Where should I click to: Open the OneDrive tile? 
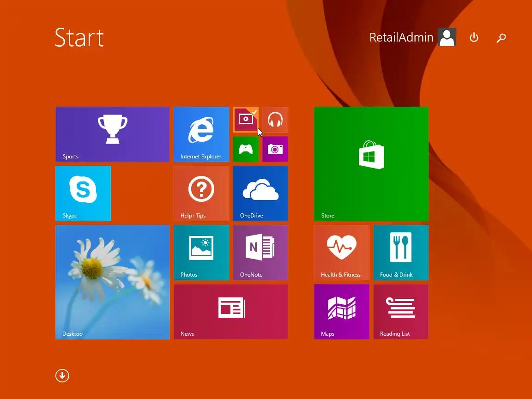point(260,193)
